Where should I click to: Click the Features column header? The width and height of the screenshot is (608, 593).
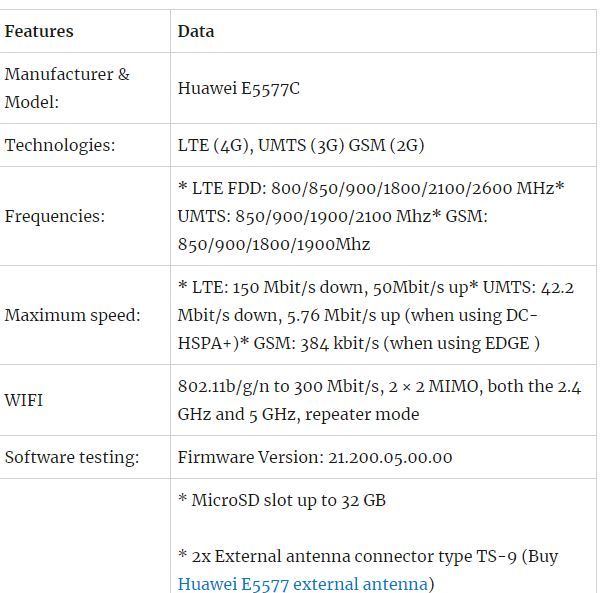[x=39, y=31]
